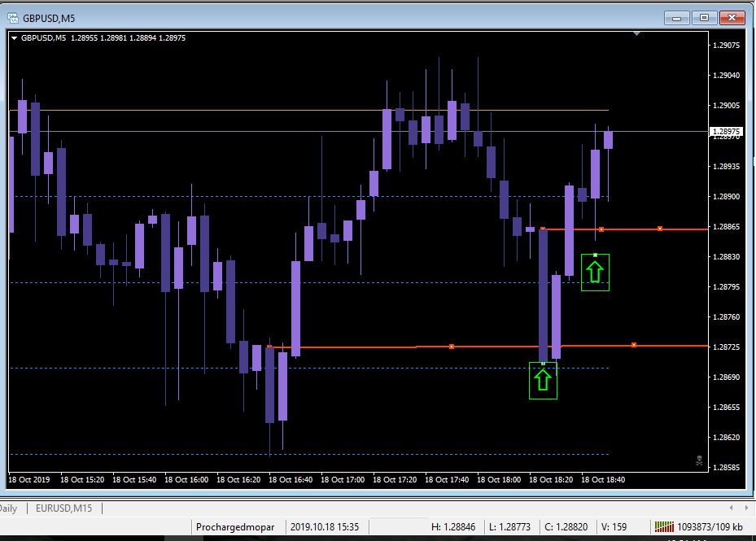756x541 pixels.
Task: Click the L: 1.28773 status value
Action: [x=509, y=527]
